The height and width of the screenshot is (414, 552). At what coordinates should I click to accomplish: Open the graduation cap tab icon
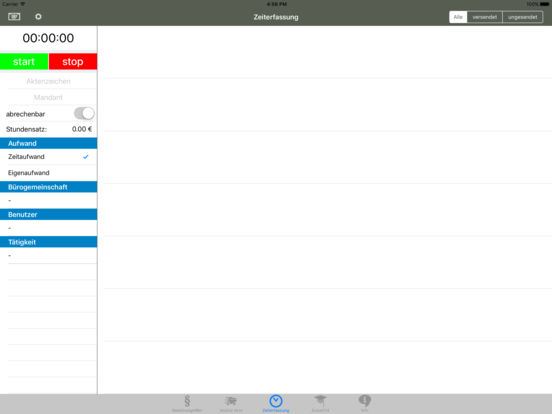(x=320, y=403)
